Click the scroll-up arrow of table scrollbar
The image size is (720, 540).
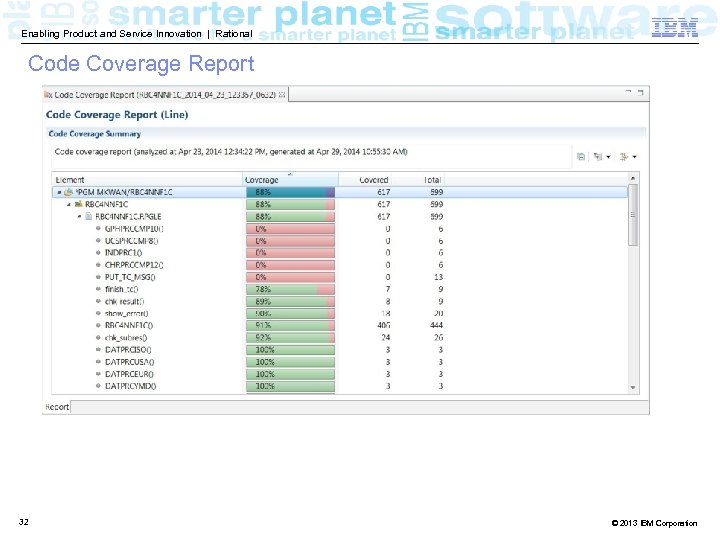pyautogui.click(x=633, y=178)
